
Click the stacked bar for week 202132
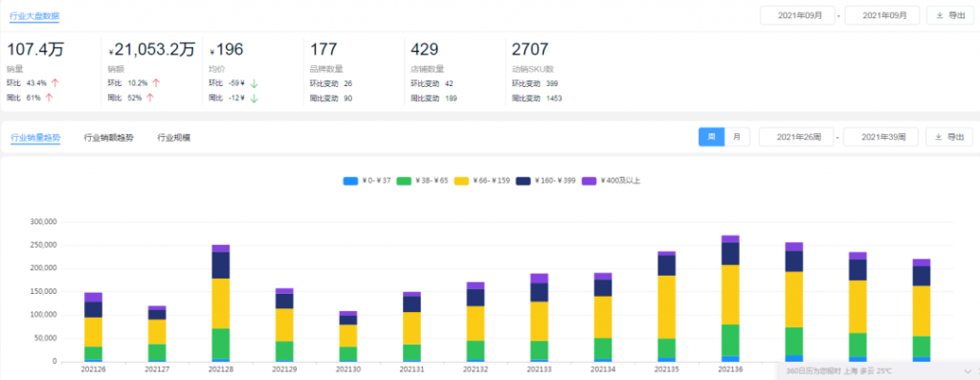click(x=476, y=322)
